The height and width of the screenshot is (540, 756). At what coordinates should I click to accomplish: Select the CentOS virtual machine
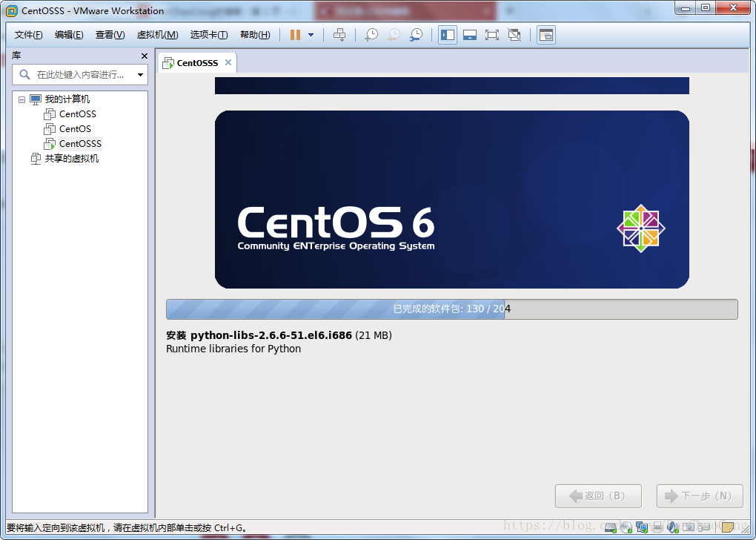75,129
